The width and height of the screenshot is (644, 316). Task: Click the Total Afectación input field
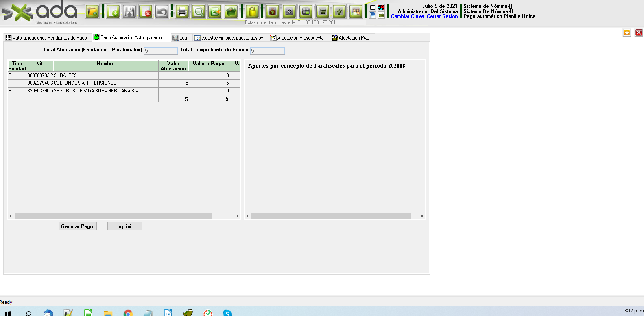tap(161, 50)
